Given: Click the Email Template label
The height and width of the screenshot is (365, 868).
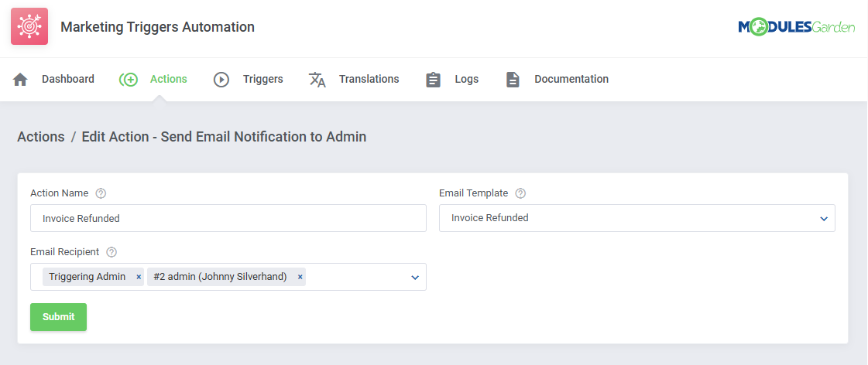Looking at the screenshot, I should [474, 193].
